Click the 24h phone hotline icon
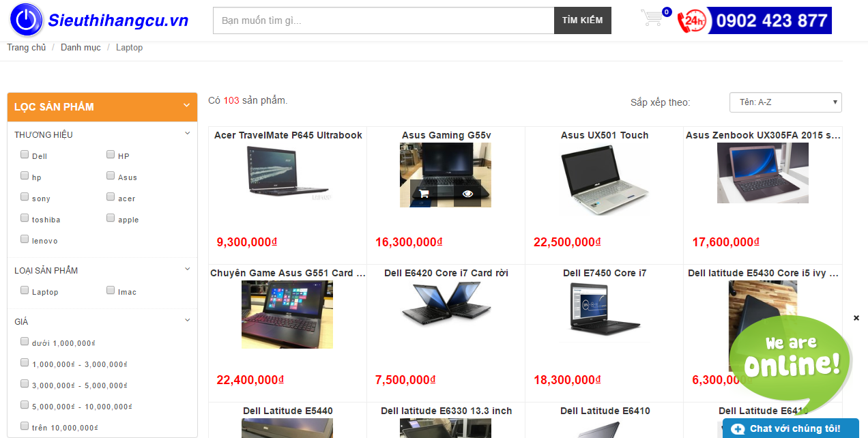Viewport: 868px width, 438px height. (x=692, y=20)
